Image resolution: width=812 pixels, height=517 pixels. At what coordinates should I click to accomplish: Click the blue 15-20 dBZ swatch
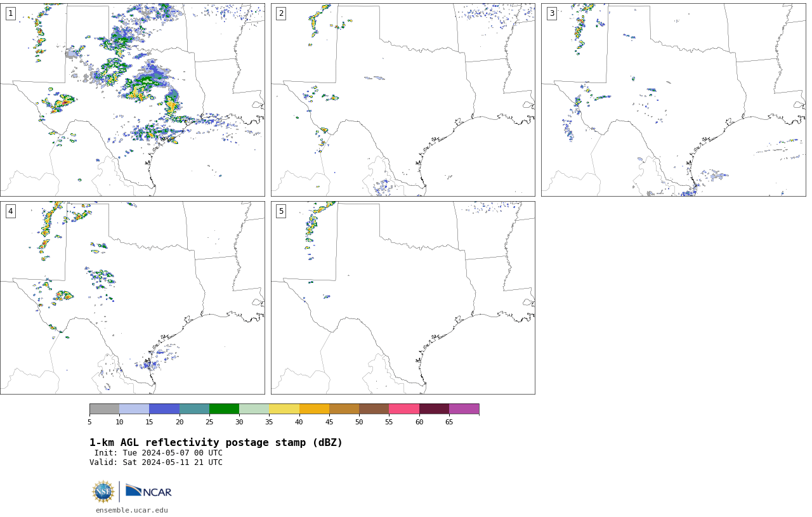coord(164,409)
